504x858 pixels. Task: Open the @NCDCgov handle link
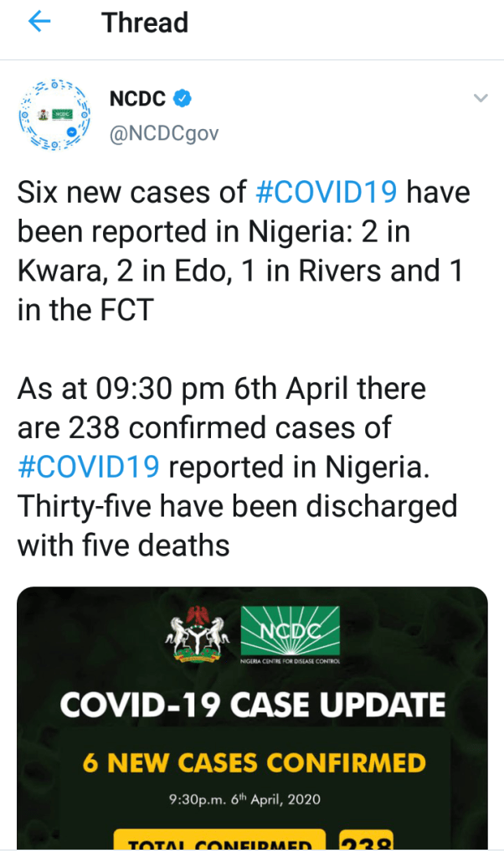click(164, 133)
